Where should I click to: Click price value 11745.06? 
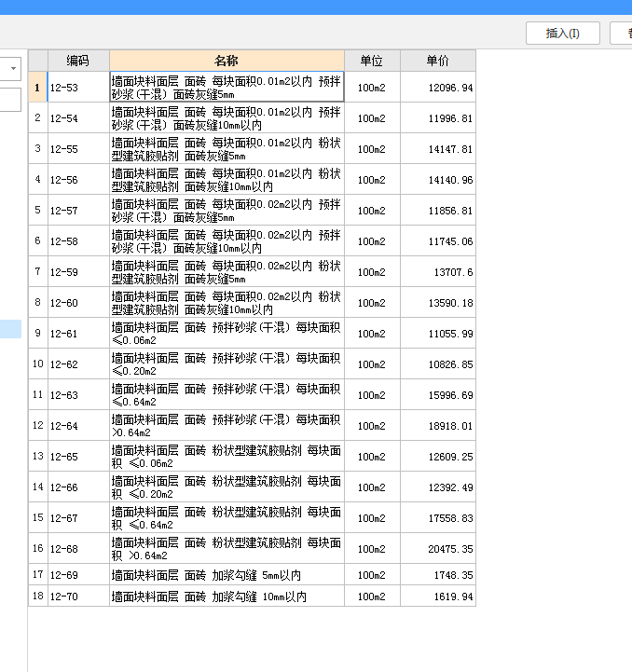click(x=450, y=241)
